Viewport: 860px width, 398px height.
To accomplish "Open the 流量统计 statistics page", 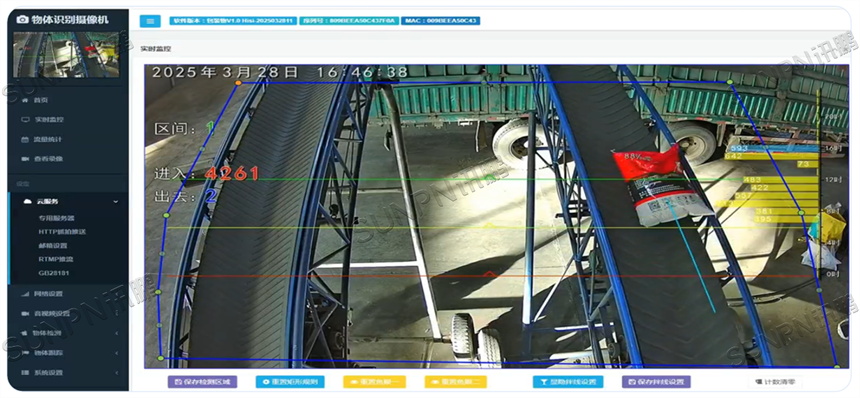I will [x=48, y=139].
